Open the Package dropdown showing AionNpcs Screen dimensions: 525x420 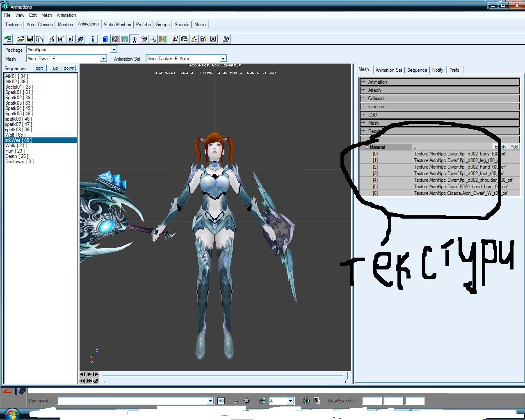tap(114, 50)
